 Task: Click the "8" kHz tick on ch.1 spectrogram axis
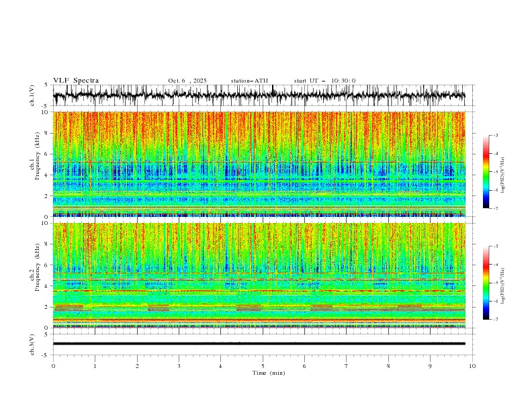coord(48,133)
